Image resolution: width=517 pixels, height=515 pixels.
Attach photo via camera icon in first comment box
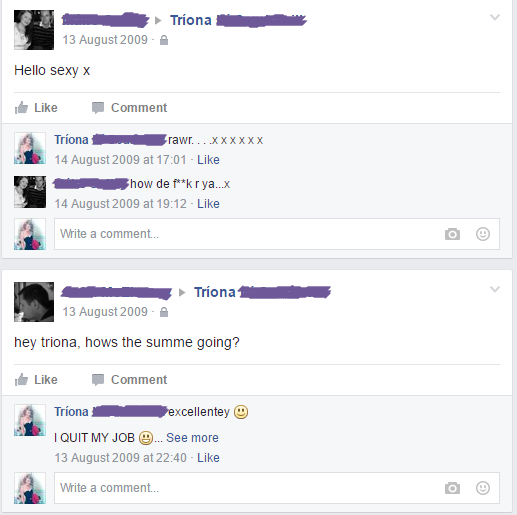452,234
